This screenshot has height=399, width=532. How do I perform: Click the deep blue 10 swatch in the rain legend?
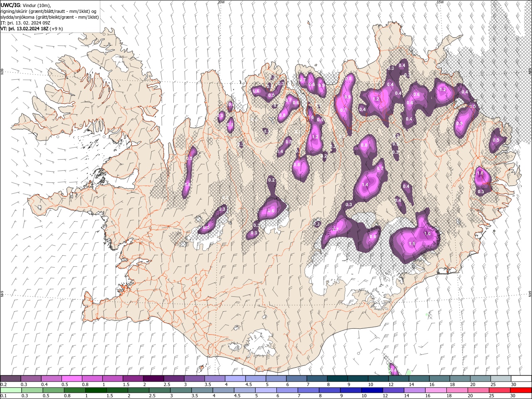coord(372,390)
